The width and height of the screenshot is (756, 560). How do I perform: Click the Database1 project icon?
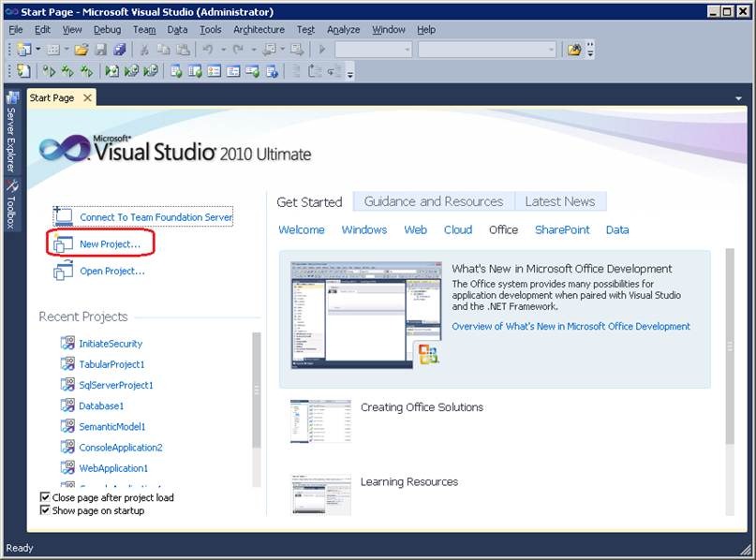[x=67, y=405]
